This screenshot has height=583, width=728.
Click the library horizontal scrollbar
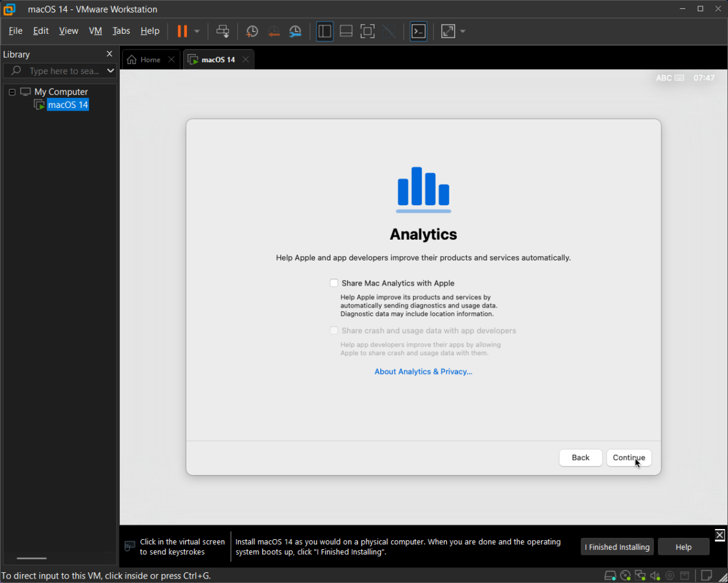click(x=31, y=558)
